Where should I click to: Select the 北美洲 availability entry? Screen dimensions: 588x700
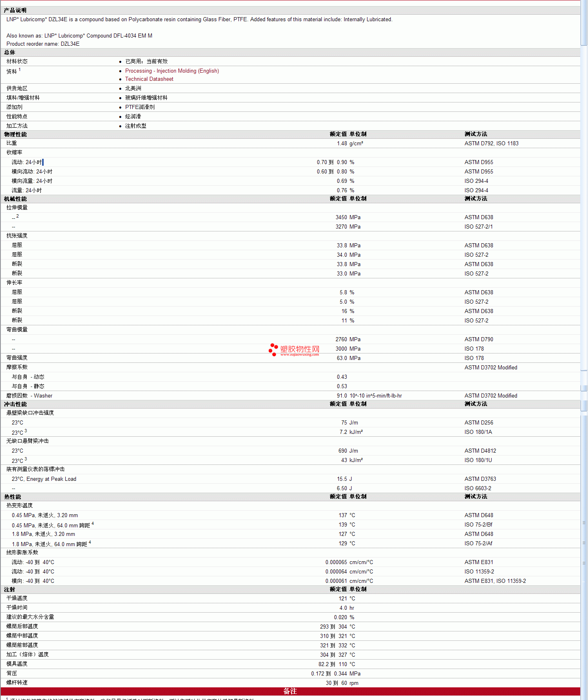[133, 89]
